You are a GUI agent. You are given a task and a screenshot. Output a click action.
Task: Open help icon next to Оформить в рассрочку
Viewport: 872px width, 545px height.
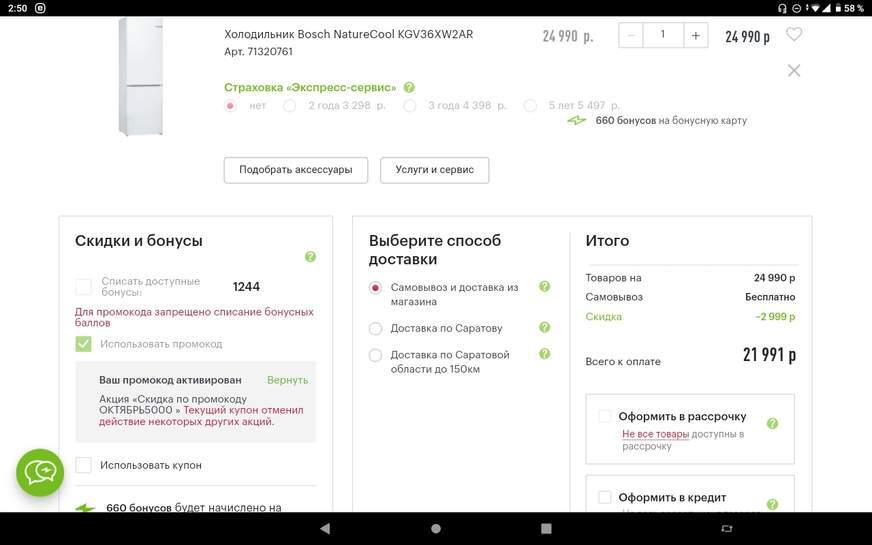pos(772,424)
